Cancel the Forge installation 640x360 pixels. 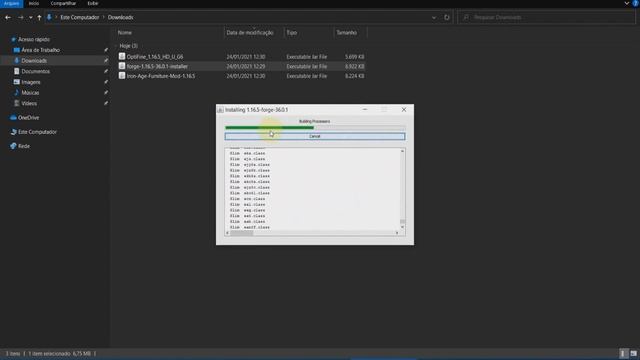(x=315, y=136)
